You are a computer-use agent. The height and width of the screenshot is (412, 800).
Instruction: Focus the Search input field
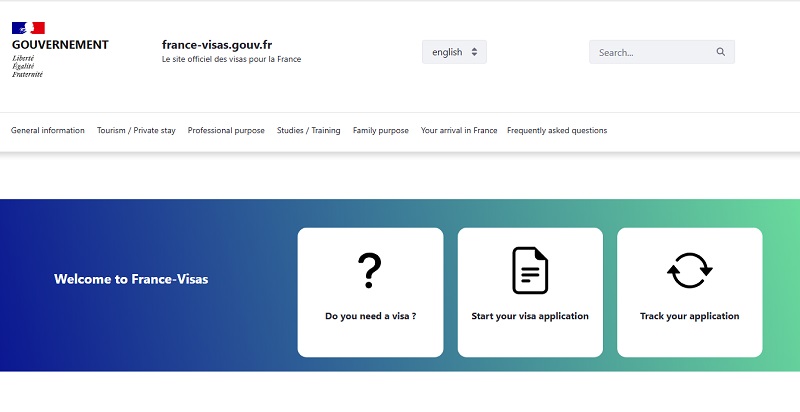tap(662, 52)
